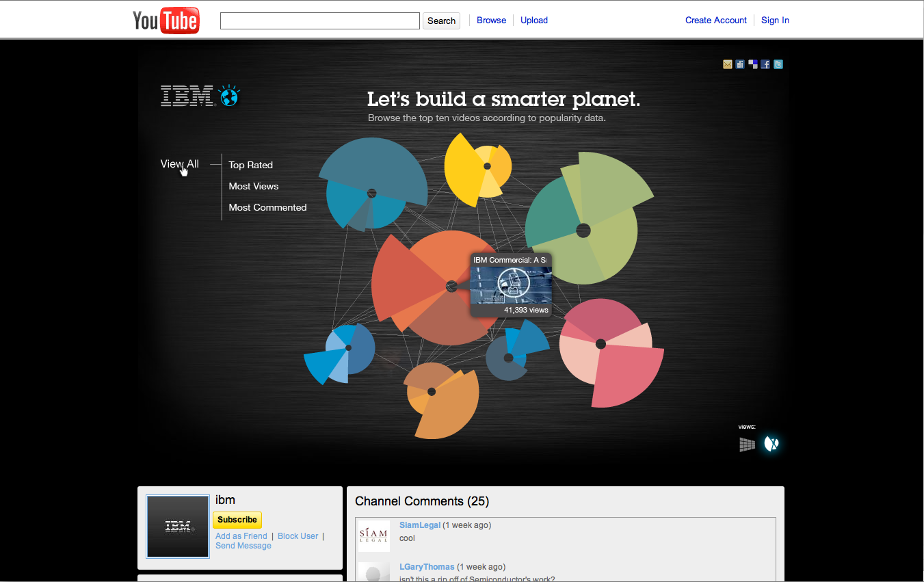Click the '41,393 views' text
The width and height of the screenshot is (924, 582).
pyautogui.click(x=526, y=310)
